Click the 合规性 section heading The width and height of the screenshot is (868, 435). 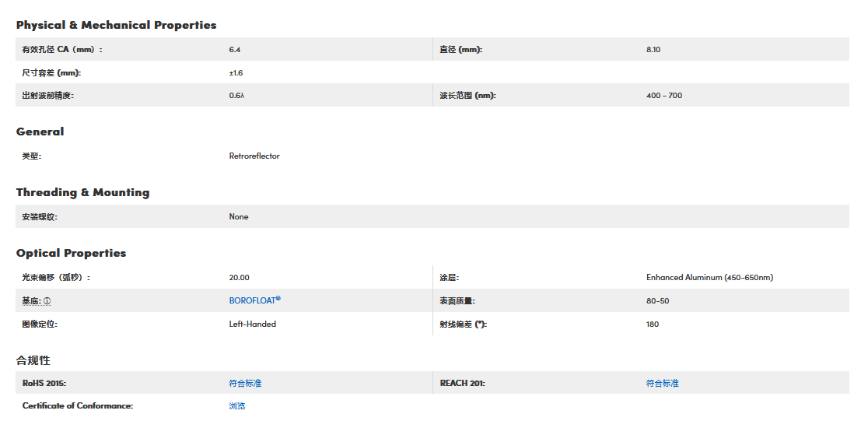(x=33, y=360)
